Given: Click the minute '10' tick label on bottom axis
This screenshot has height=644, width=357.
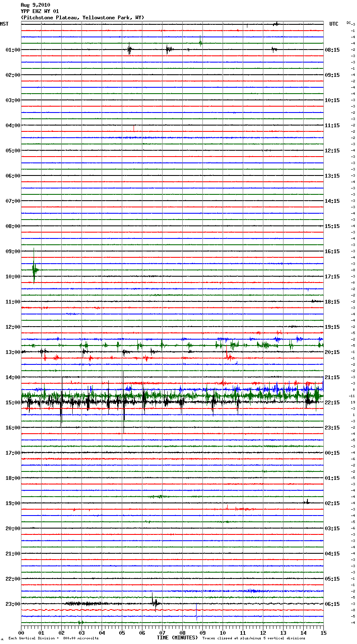Looking at the screenshot, I should pos(223,633).
